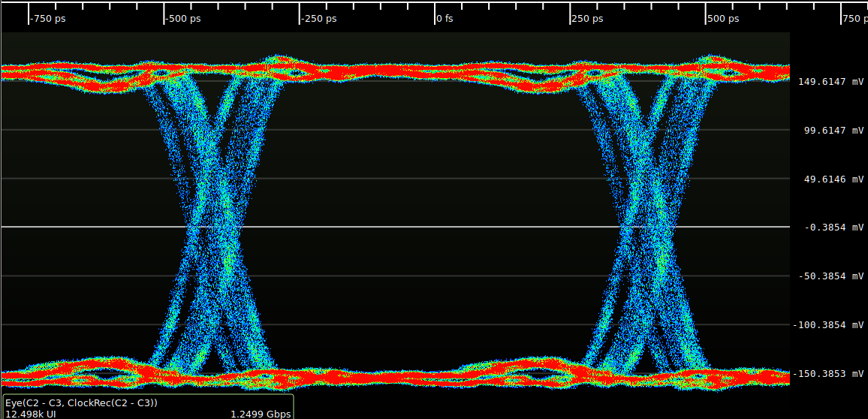Image resolution: width=868 pixels, height=419 pixels.
Task: Click the Eye(C2 - C3, ClockRec) channel label
Action: (x=81, y=403)
